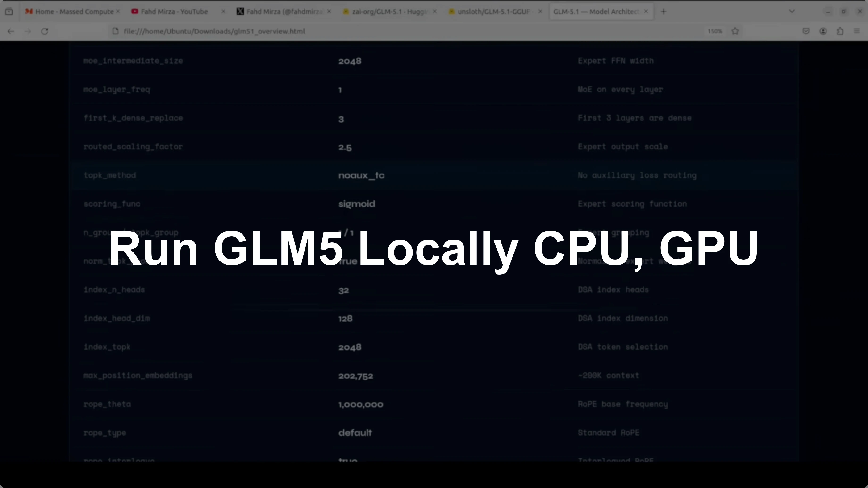Screen dimensions: 868x488
Task: Open the Firefox account profile menu
Action: click(823, 31)
